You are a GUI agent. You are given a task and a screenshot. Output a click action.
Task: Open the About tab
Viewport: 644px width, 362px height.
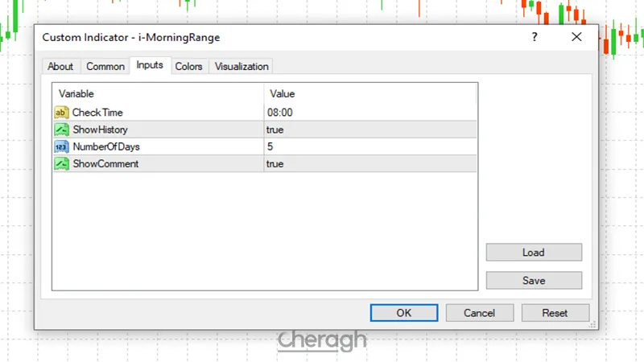pos(60,67)
